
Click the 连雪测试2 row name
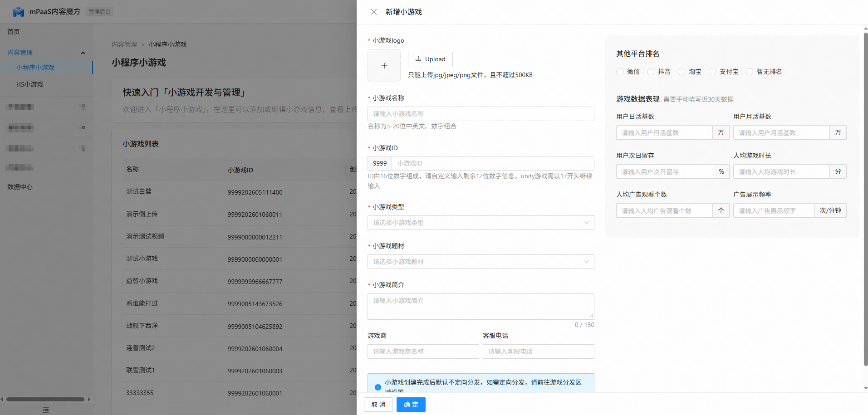coord(141,348)
